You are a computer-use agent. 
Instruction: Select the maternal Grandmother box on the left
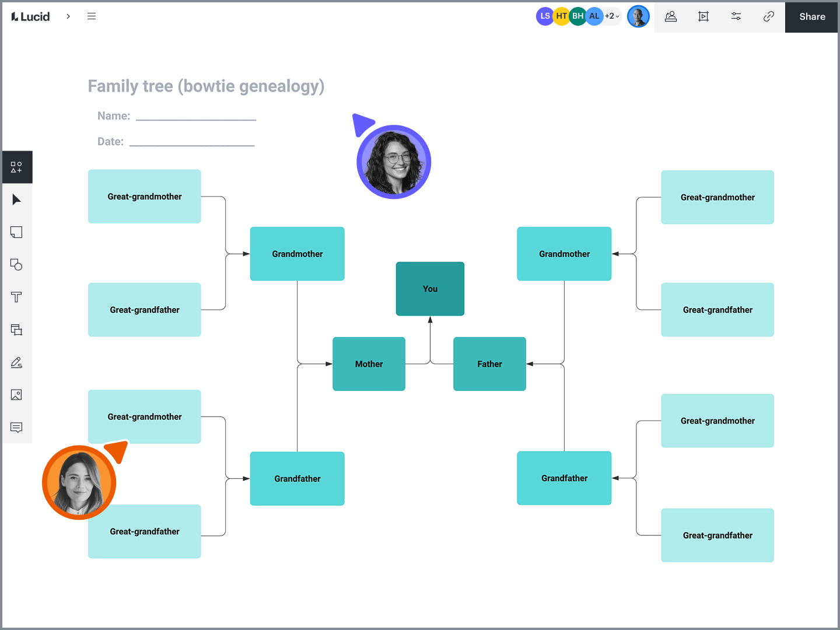(x=297, y=254)
